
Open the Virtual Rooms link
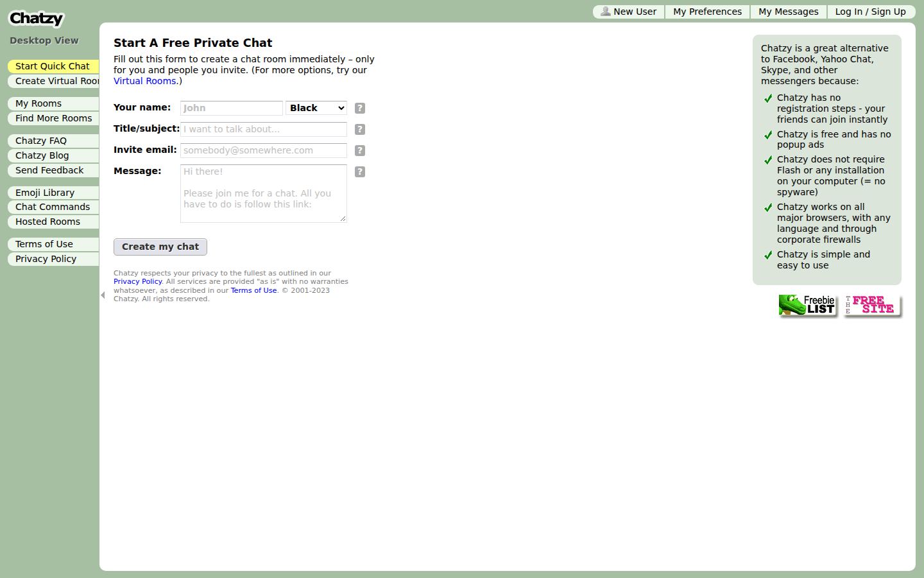[145, 81]
